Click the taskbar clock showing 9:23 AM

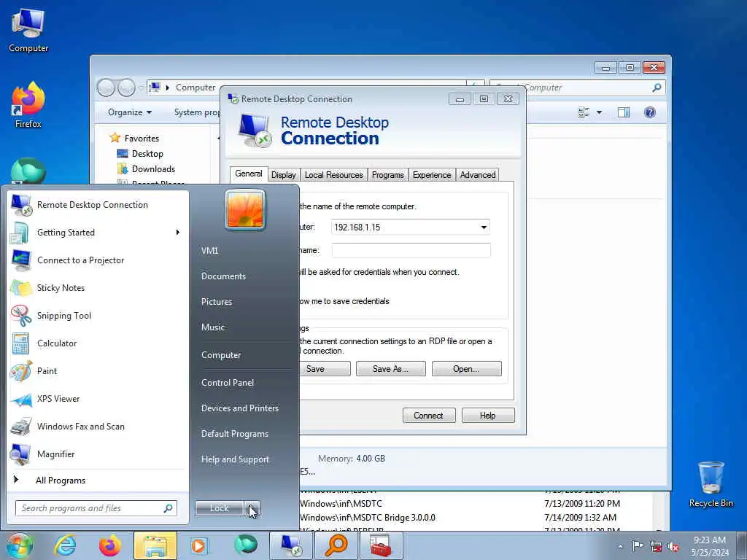[710, 546]
